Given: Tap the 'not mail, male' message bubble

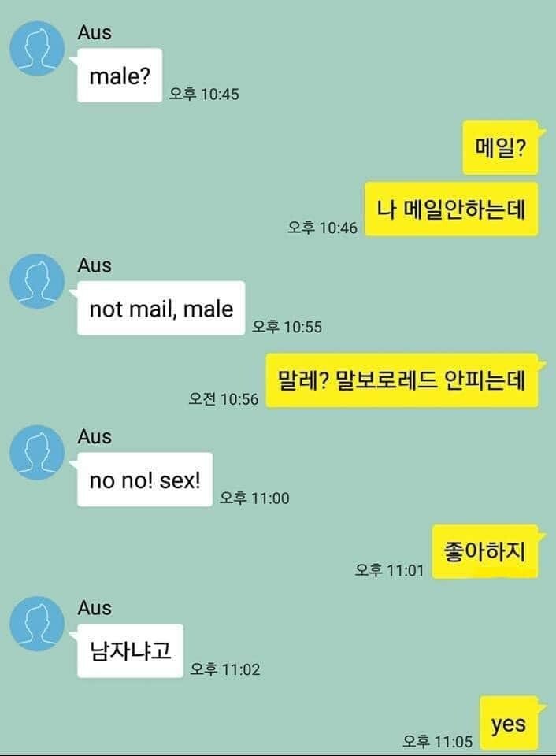Looking at the screenshot, I should click(x=161, y=308).
